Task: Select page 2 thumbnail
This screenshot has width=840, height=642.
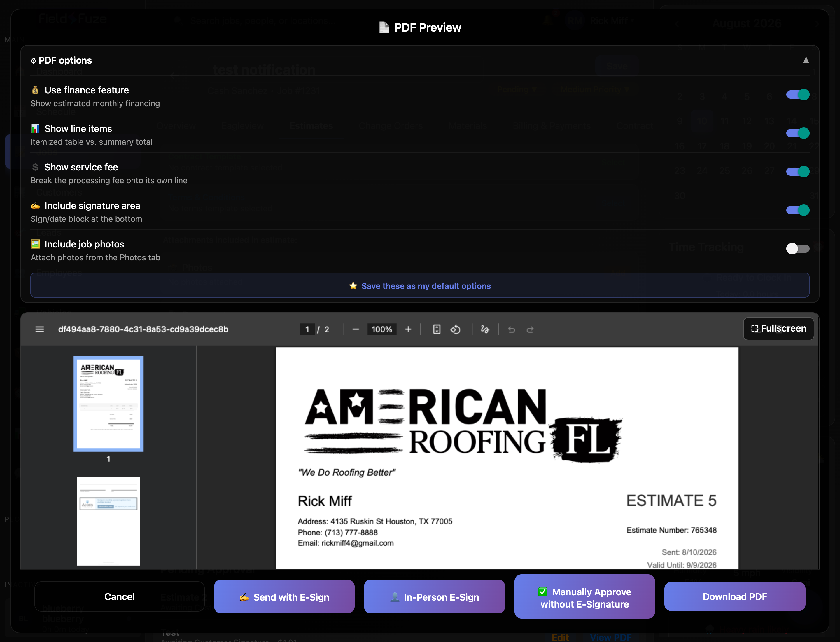Action: (108, 521)
